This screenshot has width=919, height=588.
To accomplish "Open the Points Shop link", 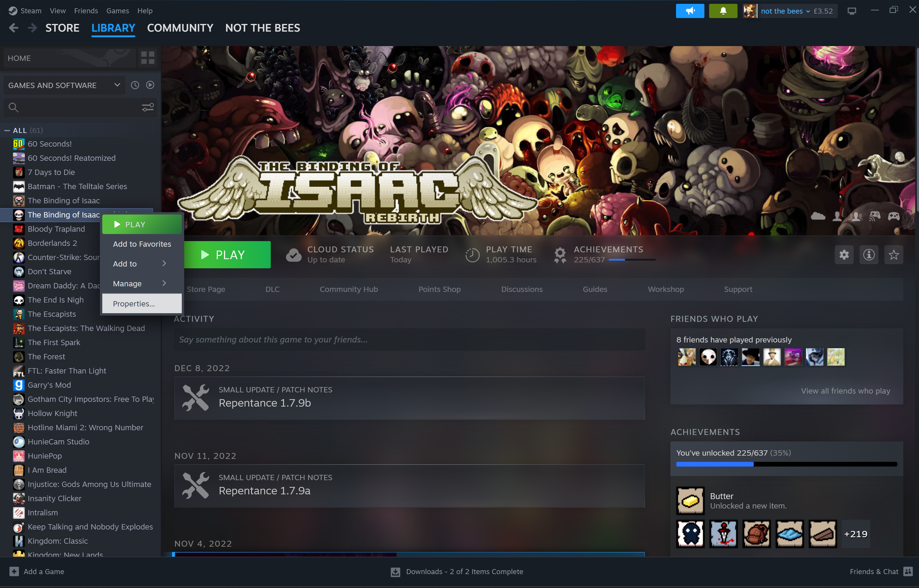I will (439, 289).
